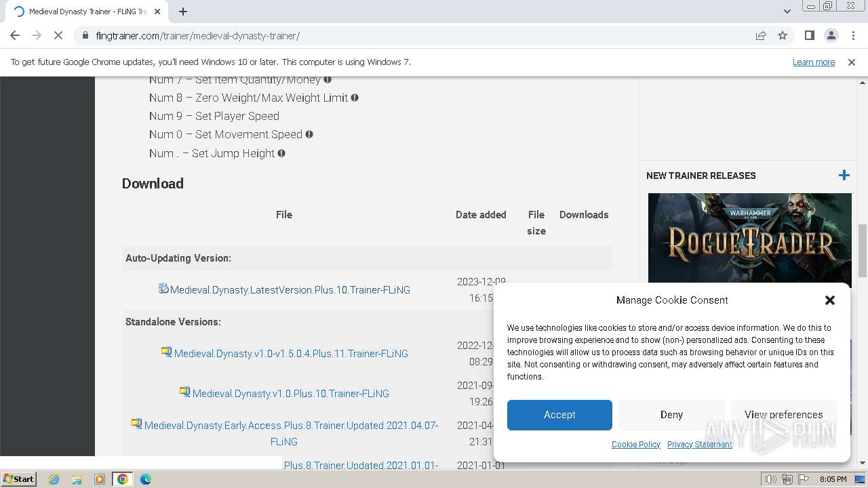The width and height of the screenshot is (868, 488).
Task: Open the Windows Start menu
Action: pos(18,479)
